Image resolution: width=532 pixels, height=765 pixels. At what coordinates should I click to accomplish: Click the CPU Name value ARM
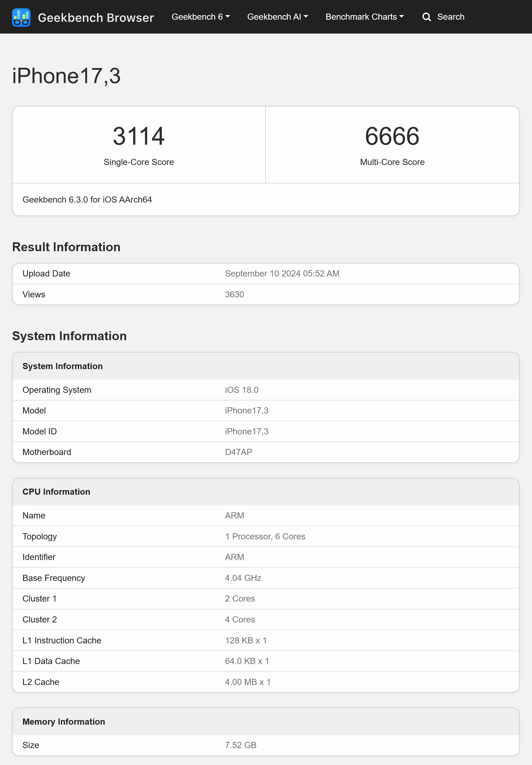point(234,515)
